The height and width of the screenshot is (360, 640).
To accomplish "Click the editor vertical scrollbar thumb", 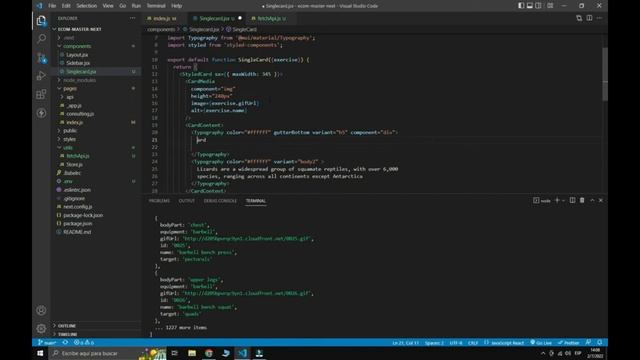I will tap(605, 74).
